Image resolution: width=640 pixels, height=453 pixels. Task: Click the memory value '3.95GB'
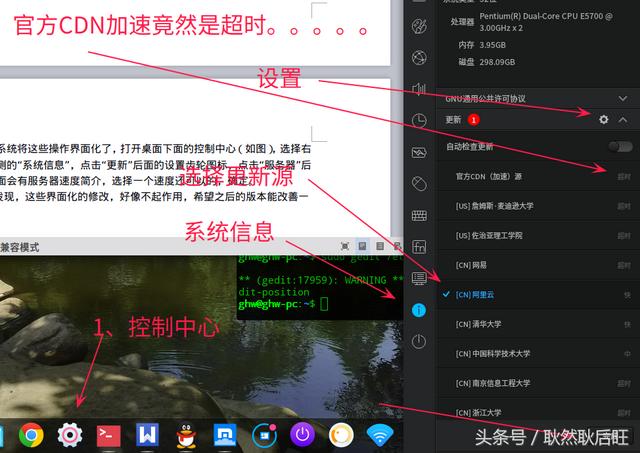[492, 45]
